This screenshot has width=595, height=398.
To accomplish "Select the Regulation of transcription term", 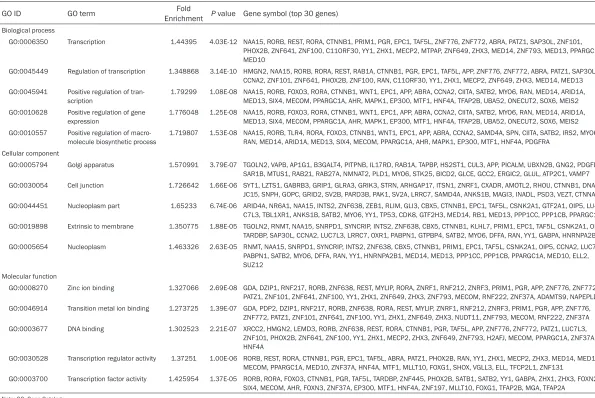I will click(x=106, y=71).
